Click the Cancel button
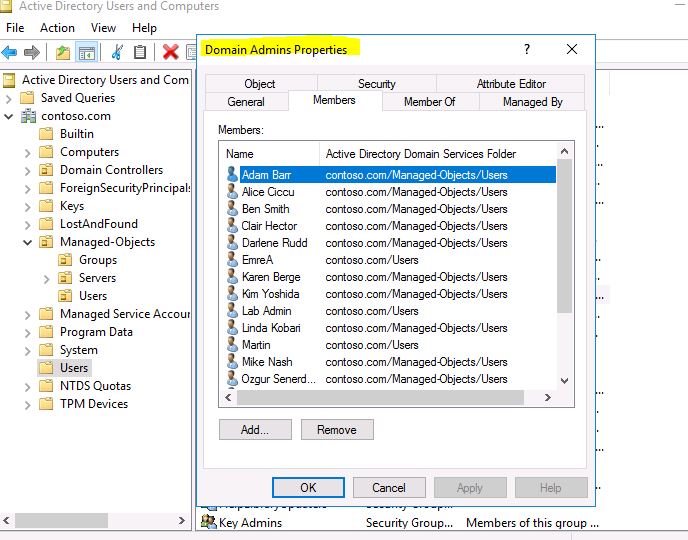This screenshot has width=688, height=540. point(389,487)
